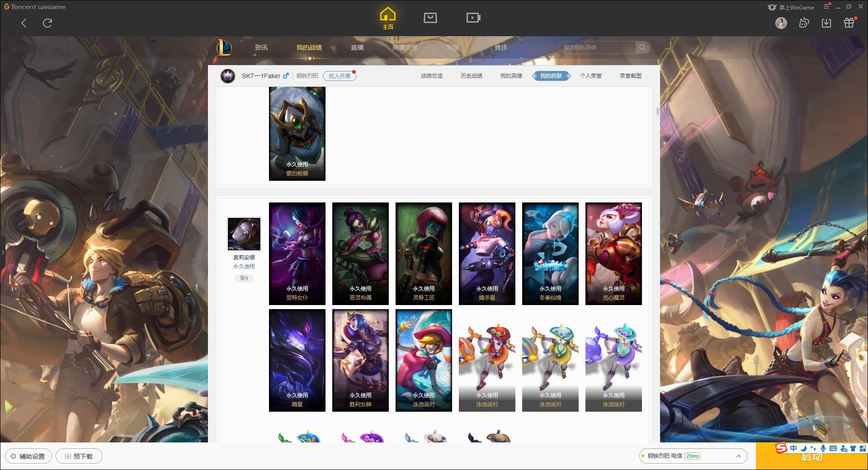Open the store bag icon in the top bar

(430, 18)
